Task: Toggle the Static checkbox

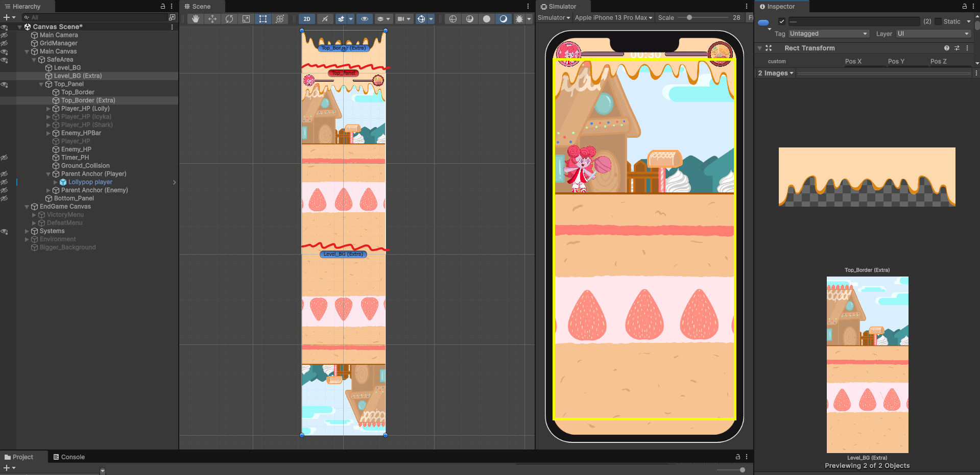Action: click(938, 21)
